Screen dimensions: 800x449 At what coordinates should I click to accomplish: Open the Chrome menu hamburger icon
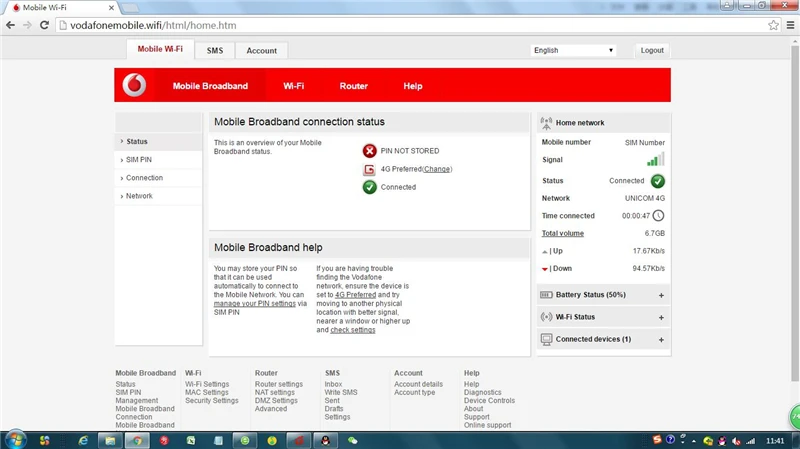coord(790,25)
